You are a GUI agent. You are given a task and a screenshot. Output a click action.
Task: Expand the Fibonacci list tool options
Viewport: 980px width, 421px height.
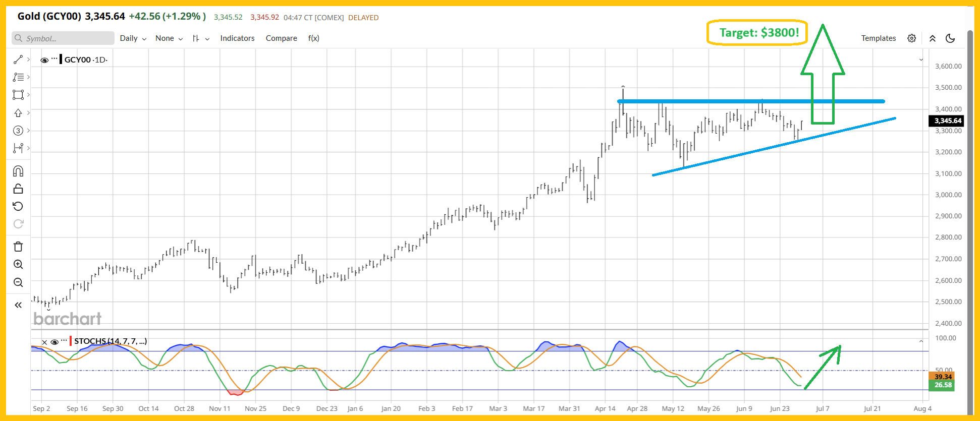tap(28, 77)
